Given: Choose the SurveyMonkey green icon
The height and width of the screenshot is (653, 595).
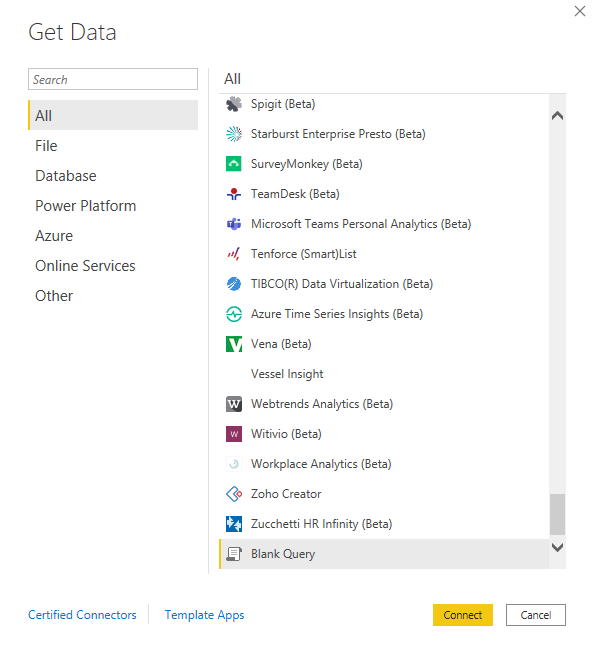Looking at the screenshot, I should pos(234,164).
